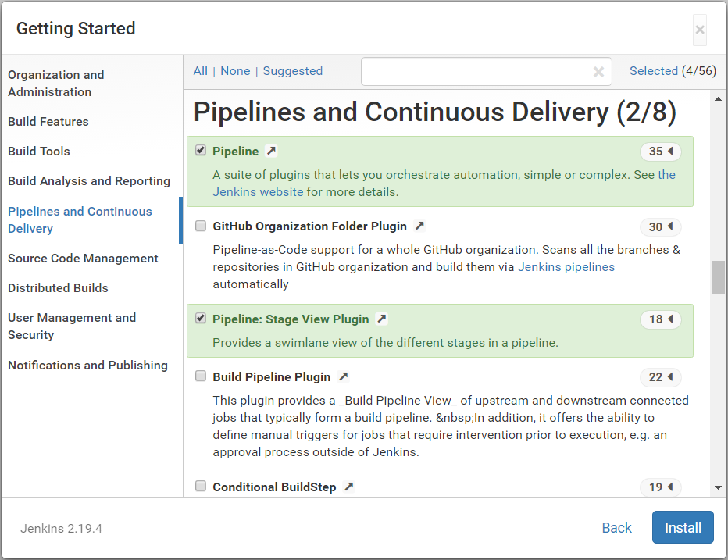
Task: Click the Back link
Action: [616, 527]
